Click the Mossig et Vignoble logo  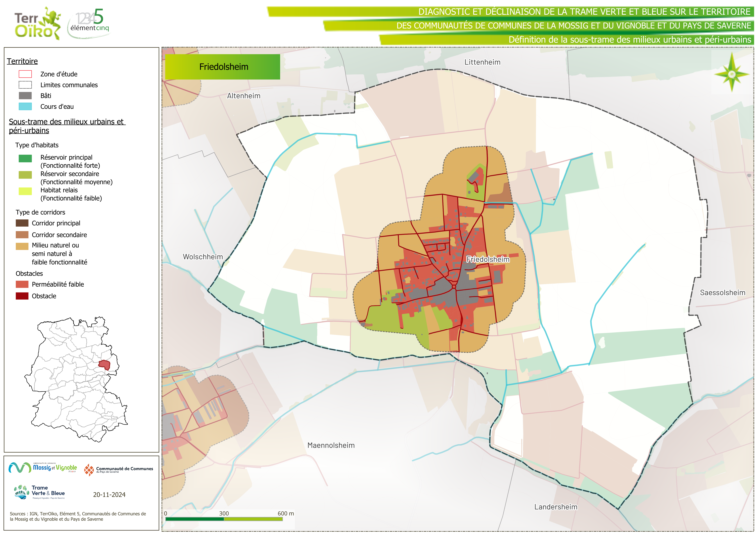point(43,468)
